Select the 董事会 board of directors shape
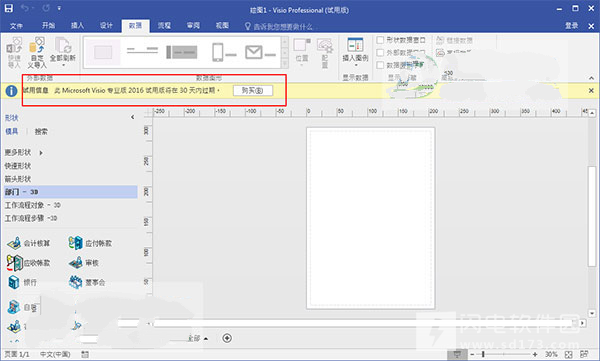Viewport: 600px width, 361px height. click(87, 282)
